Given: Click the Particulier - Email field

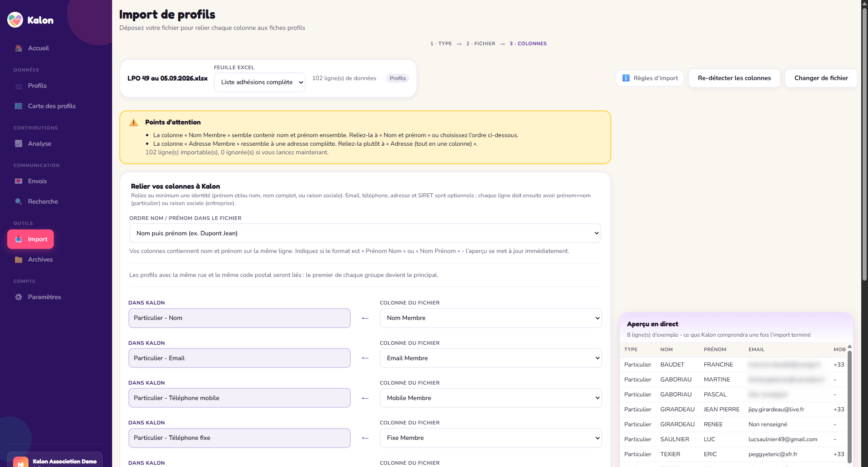Looking at the screenshot, I should (x=240, y=358).
